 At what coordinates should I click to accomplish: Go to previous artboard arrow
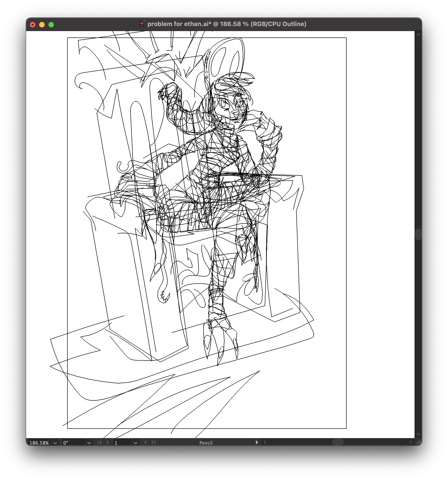107,442
